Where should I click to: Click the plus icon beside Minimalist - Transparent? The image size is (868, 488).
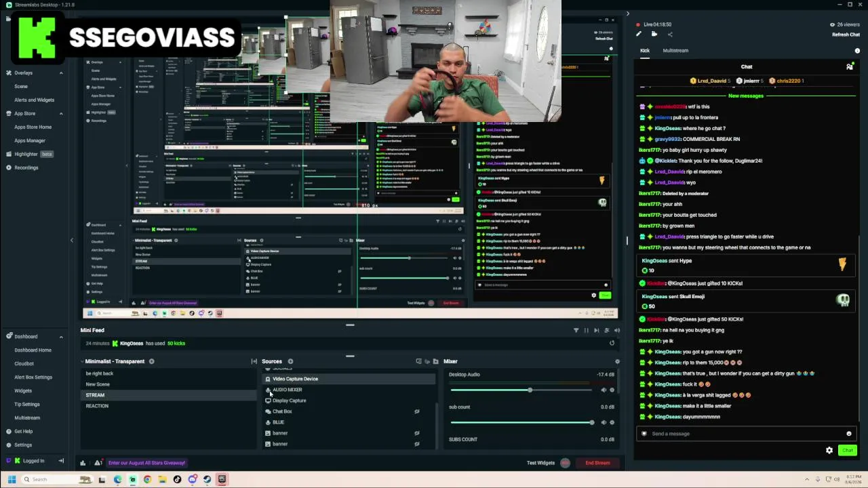[151, 361]
